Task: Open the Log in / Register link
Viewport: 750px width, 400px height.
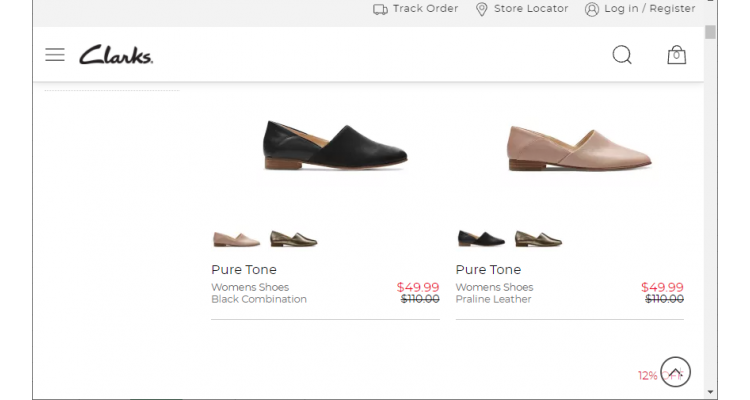Action: (650, 9)
